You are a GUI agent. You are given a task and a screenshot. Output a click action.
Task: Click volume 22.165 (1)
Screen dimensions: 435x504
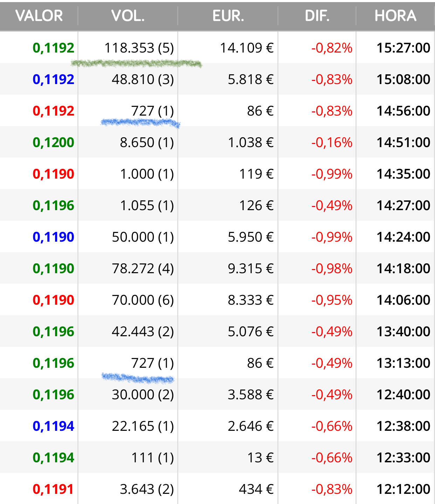143,426
